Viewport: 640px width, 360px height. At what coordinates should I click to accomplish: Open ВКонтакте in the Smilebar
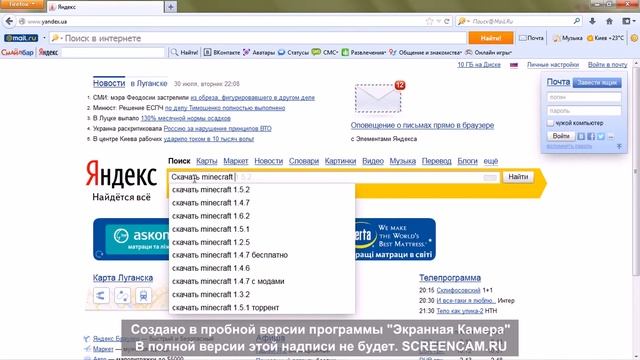[x=222, y=52]
